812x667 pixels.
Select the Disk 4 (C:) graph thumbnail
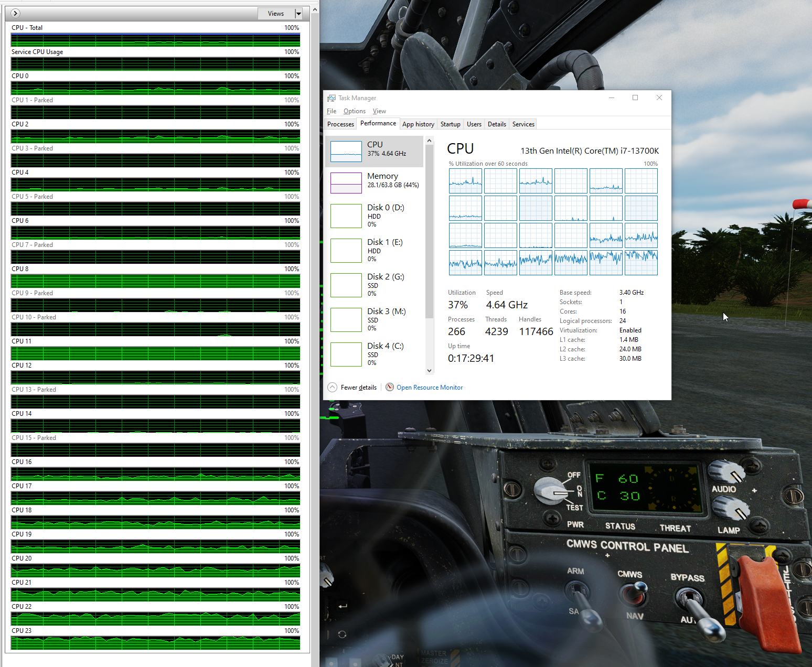pos(346,354)
